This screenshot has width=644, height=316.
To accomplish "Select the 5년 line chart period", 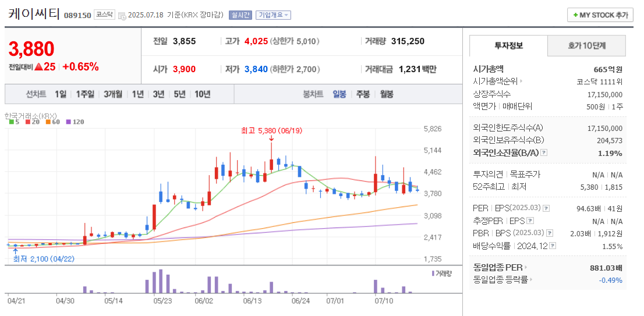I will (x=179, y=94).
